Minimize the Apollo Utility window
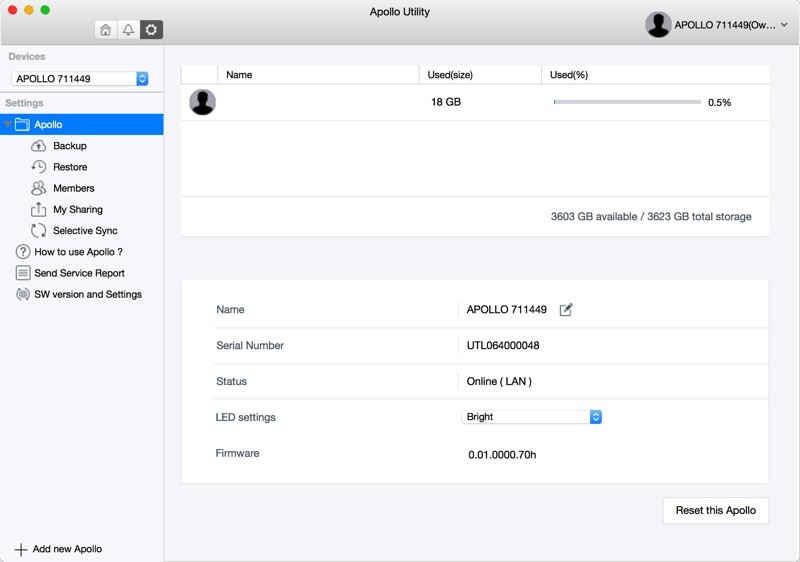 (29, 10)
